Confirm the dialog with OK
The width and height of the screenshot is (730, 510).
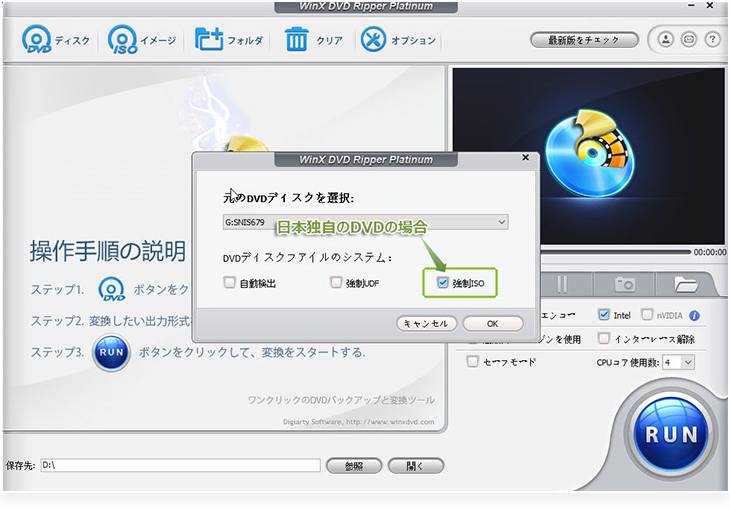[x=493, y=324]
